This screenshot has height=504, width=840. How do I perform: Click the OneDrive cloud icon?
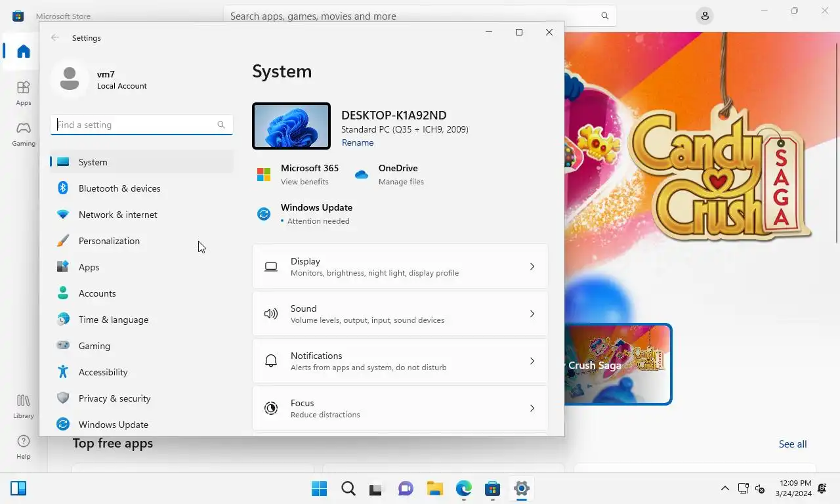[362, 175]
